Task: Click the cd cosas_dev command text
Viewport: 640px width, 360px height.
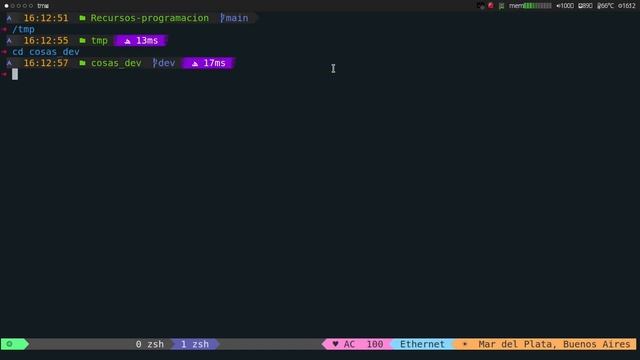Action: click(46, 52)
